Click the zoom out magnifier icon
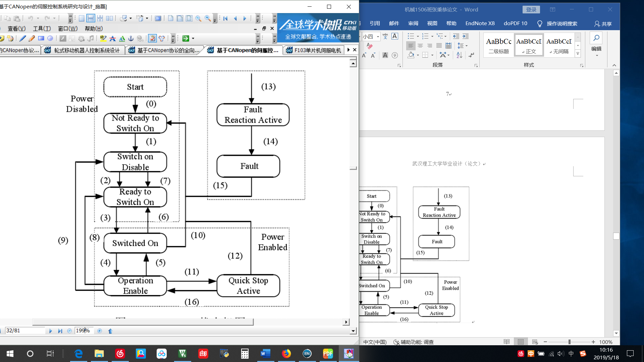 pyautogui.click(x=198, y=18)
